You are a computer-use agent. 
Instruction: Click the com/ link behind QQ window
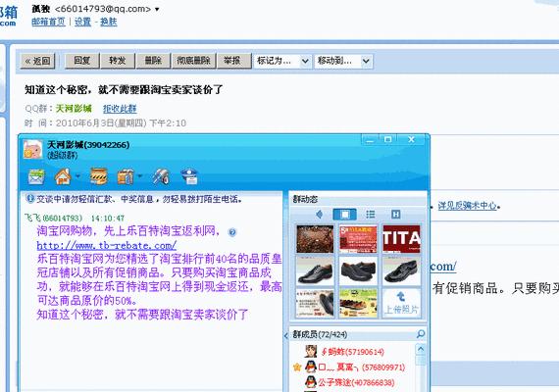pyautogui.click(x=443, y=267)
